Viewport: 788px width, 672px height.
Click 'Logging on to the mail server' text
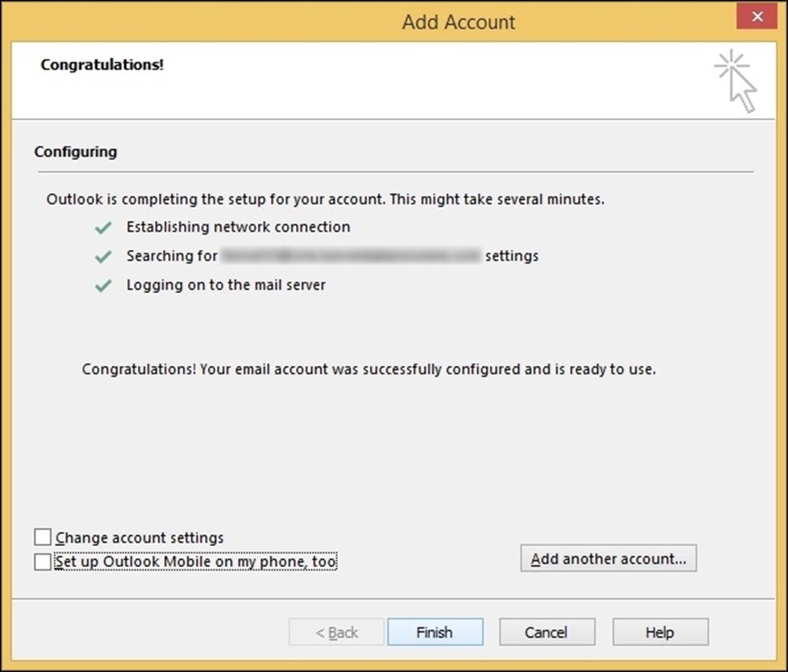pos(226,285)
